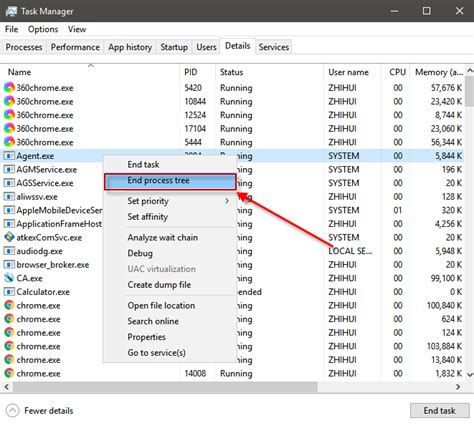The width and height of the screenshot is (474, 428).
Task: Click 360chrome.exe icon with PID 17104
Action: point(9,129)
